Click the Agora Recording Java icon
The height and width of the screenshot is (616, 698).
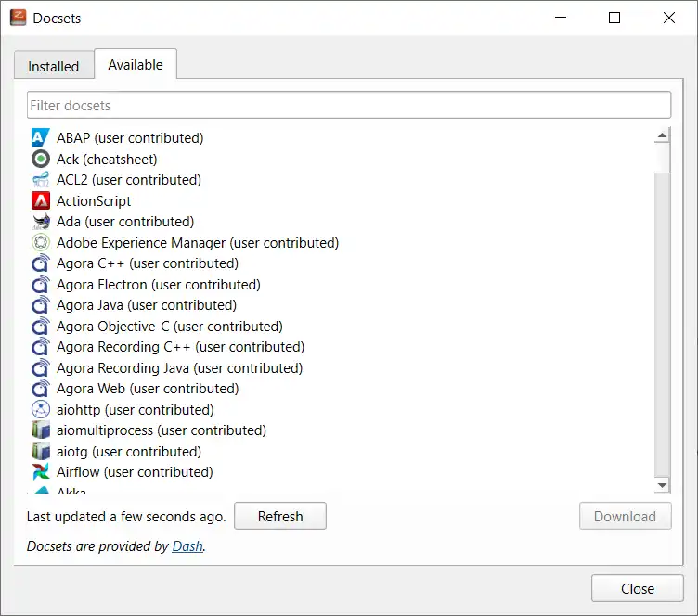(x=41, y=367)
